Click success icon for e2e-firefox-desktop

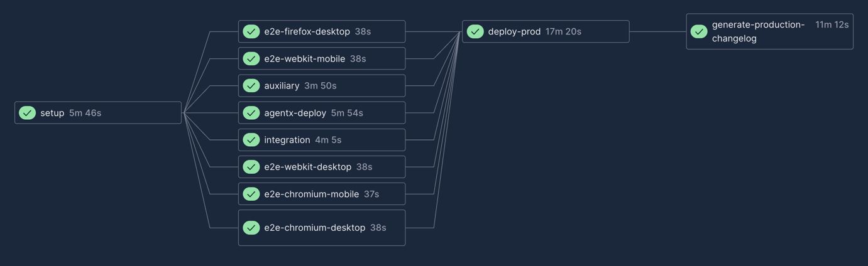coord(251,31)
